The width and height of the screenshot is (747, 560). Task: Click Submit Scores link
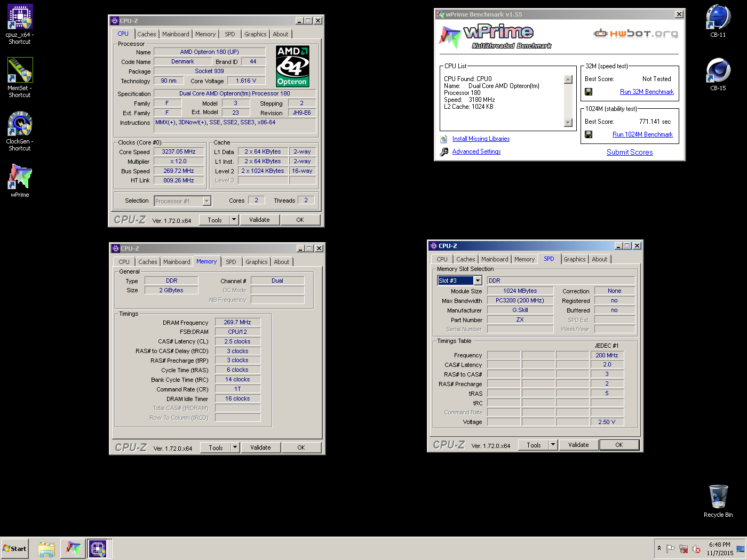630,152
